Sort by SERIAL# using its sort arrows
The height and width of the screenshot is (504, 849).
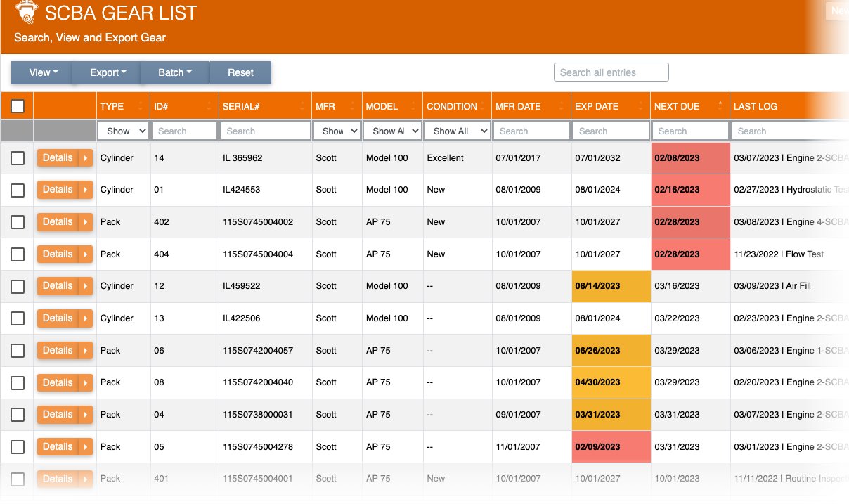(302, 106)
